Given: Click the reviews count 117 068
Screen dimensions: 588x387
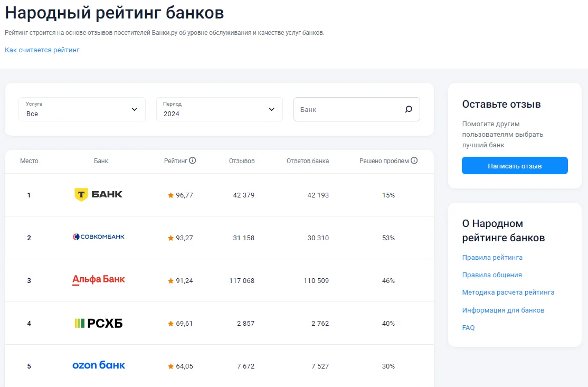Looking at the screenshot, I should tap(242, 280).
